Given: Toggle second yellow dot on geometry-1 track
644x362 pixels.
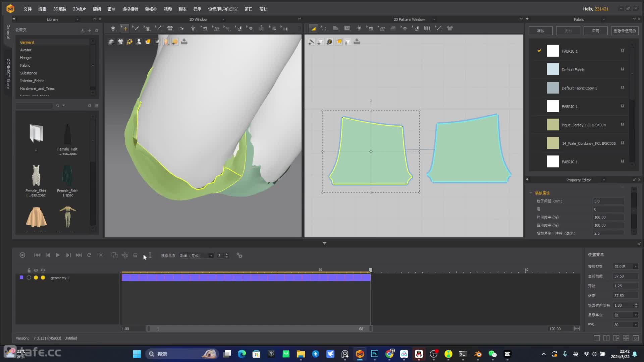Looking at the screenshot, I should [43, 278].
